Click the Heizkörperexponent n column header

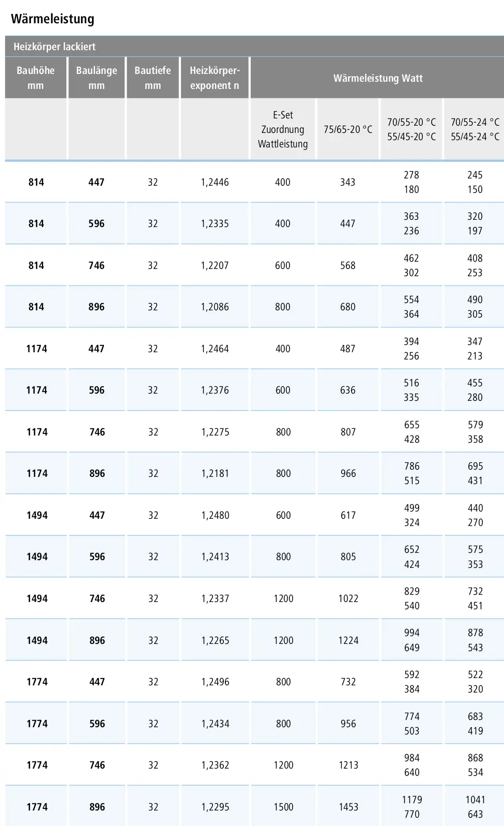click(x=215, y=78)
